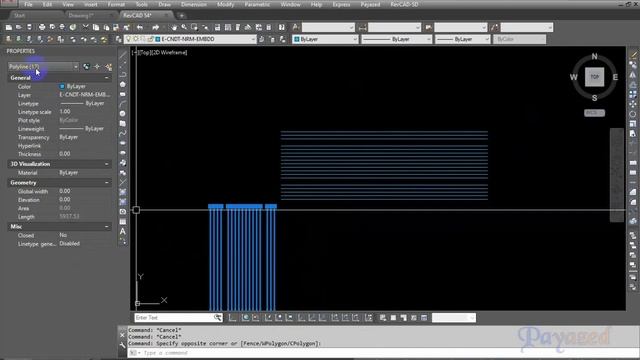Click the Quick Select icon in Properties

click(x=108, y=67)
